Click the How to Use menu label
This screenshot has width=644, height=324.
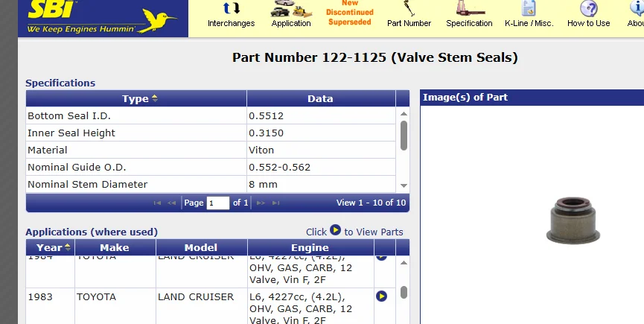[589, 23]
